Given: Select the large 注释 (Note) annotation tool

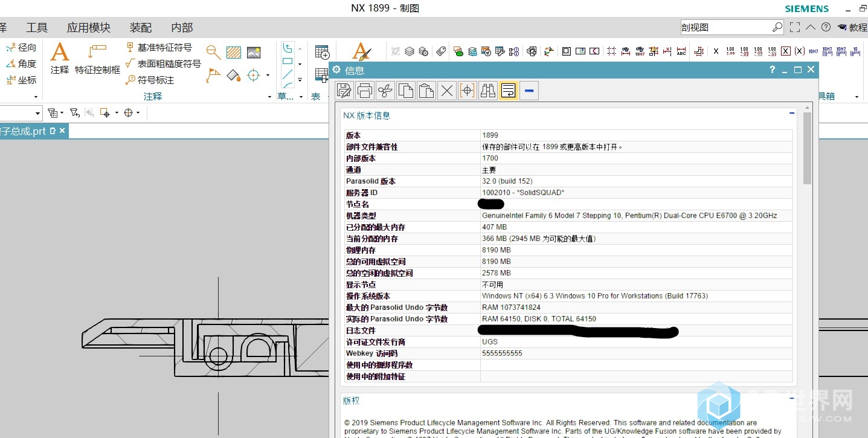Looking at the screenshot, I should (59, 58).
